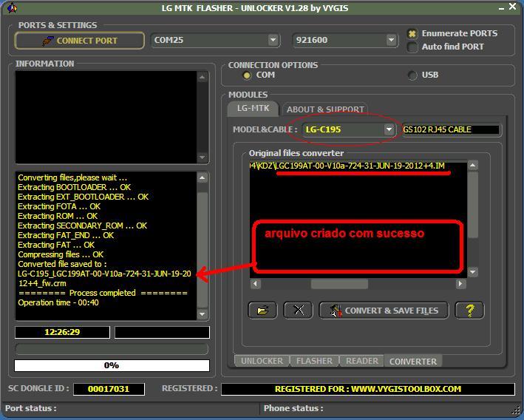Click the file list scroll-right arrow

460,284
